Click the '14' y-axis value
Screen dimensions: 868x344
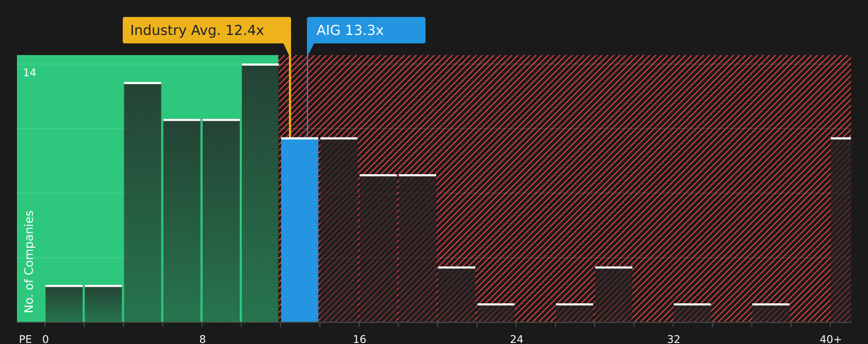pyautogui.click(x=30, y=73)
